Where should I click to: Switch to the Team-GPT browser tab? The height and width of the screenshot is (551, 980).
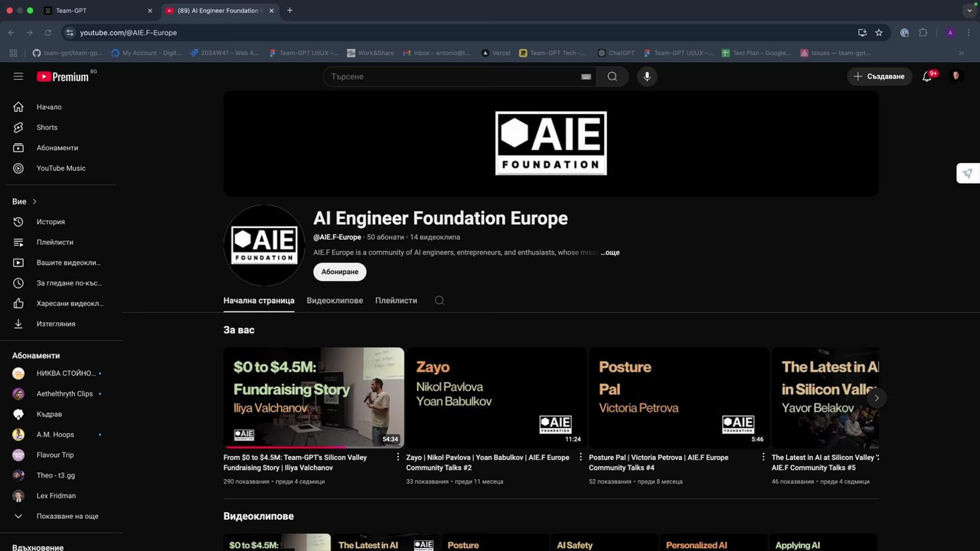click(x=100, y=11)
